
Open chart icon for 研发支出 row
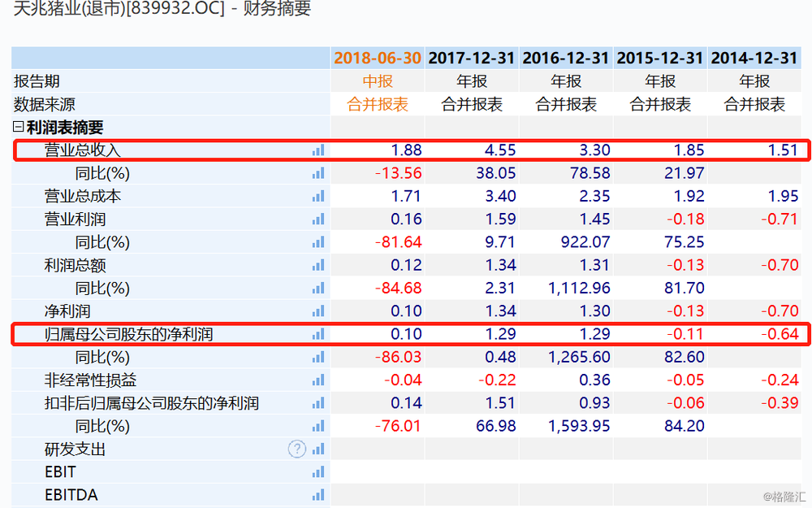[x=318, y=449]
